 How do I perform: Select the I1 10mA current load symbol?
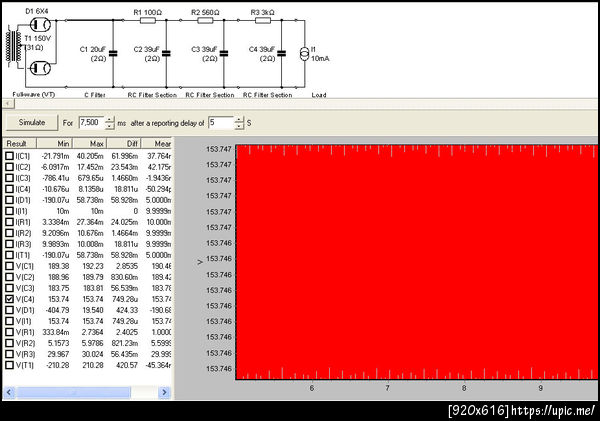pyautogui.click(x=304, y=54)
